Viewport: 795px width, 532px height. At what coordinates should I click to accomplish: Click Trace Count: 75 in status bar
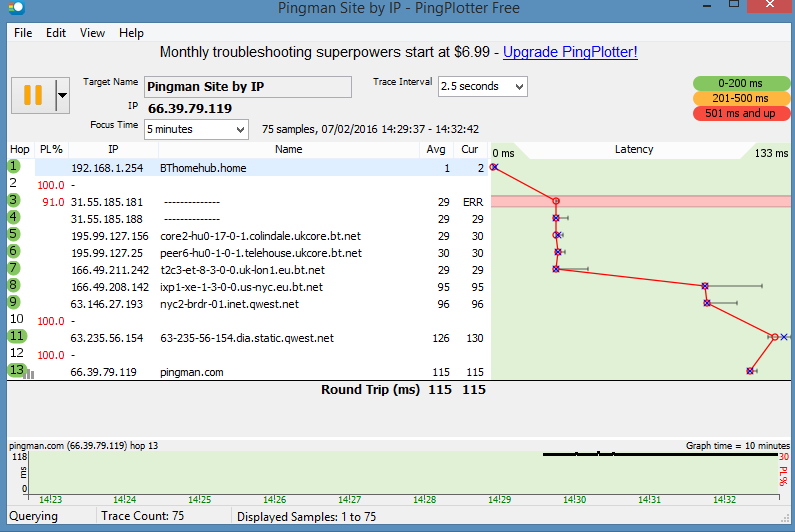(142, 516)
